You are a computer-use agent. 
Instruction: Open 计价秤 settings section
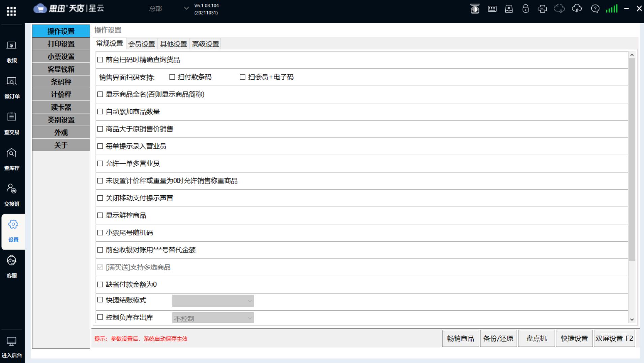(x=61, y=94)
